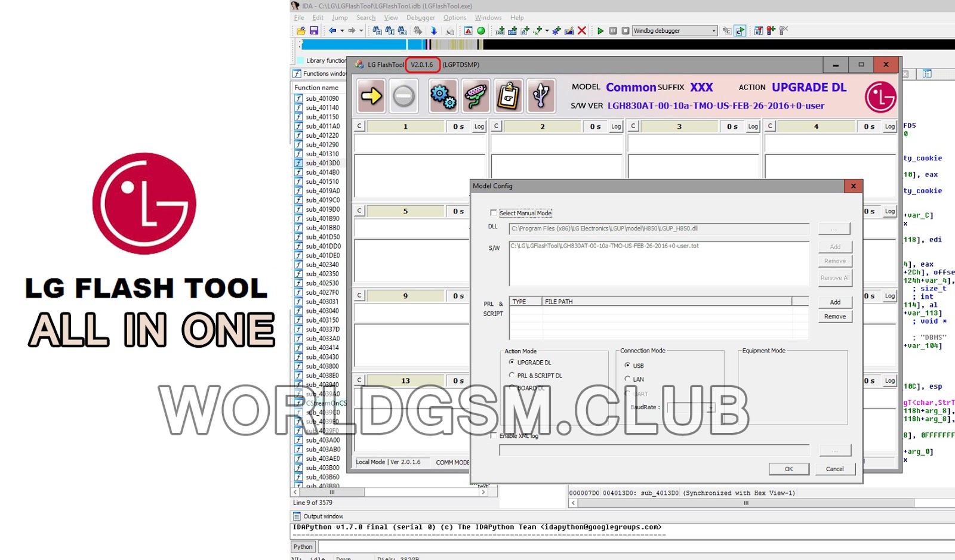This screenshot has width=955, height=560.
Task: Open the Log for port 1
Action: tap(479, 126)
